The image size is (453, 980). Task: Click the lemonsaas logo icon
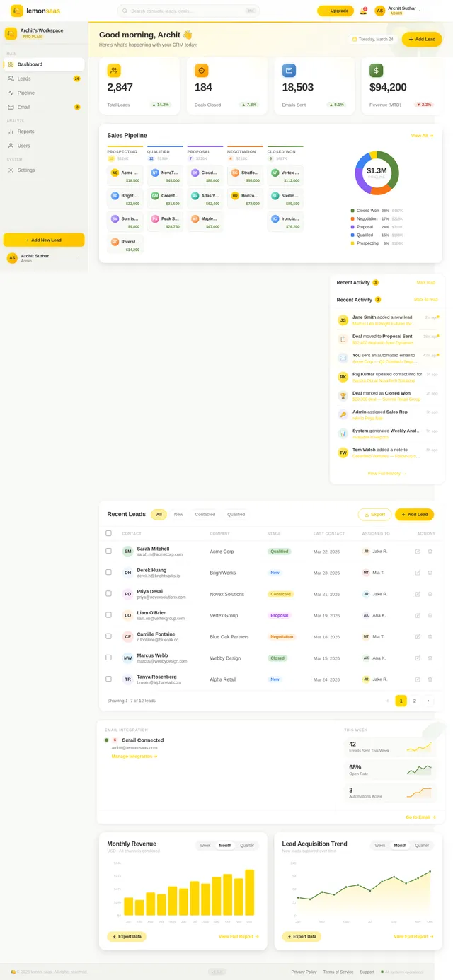coord(17,11)
